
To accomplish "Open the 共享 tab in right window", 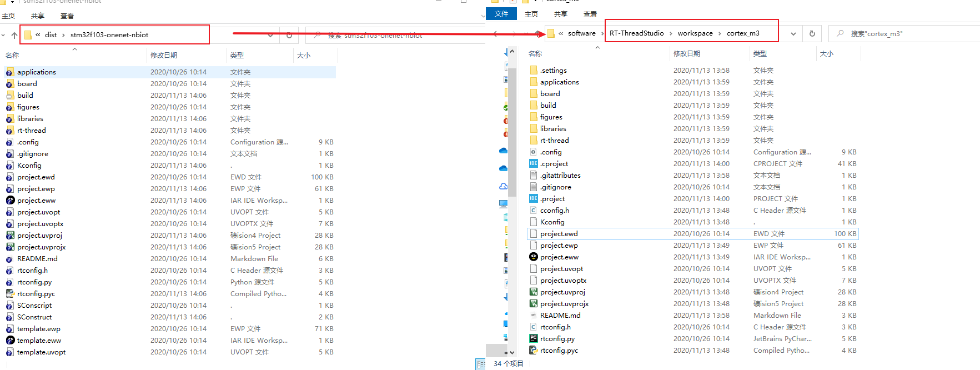I will tap(561, 14).
